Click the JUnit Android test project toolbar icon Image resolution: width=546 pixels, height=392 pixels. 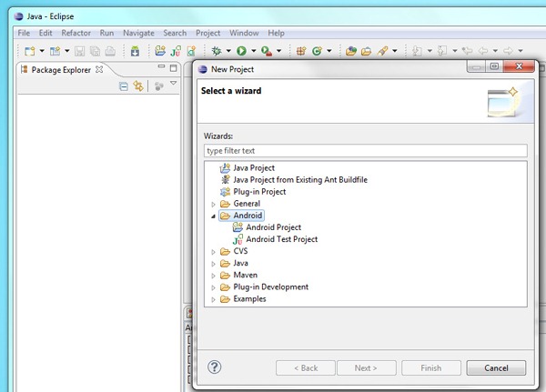tap(176, 51)
